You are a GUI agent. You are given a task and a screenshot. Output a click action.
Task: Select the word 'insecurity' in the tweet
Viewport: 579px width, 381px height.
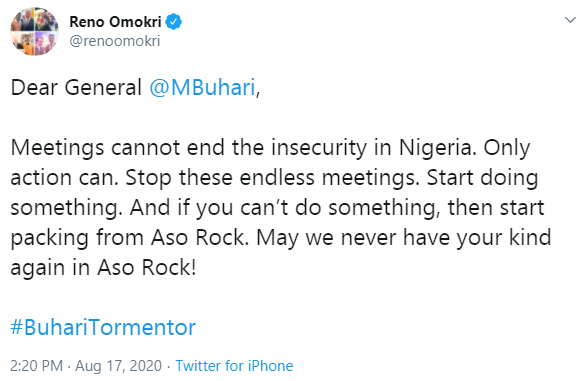pyautogui.click(x=319, y=148)
